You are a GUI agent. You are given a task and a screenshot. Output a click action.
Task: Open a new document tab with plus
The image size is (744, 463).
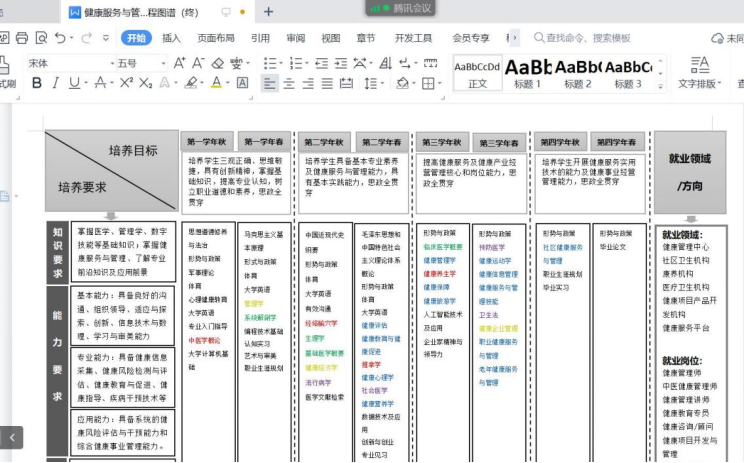point(268,12)
